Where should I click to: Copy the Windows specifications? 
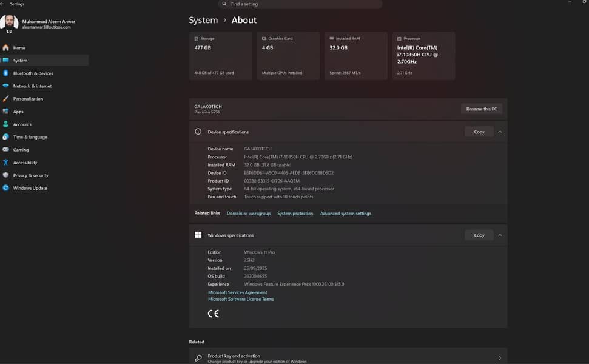click(x=479, y=235)
